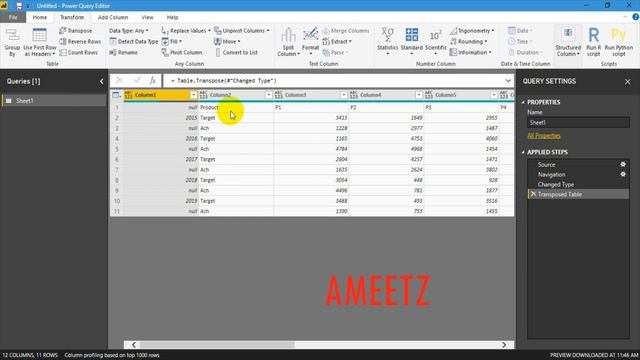Open the Scientific operations tool
Image resolution: width=640 pixels, height=360 pixels.
(436, 42)
